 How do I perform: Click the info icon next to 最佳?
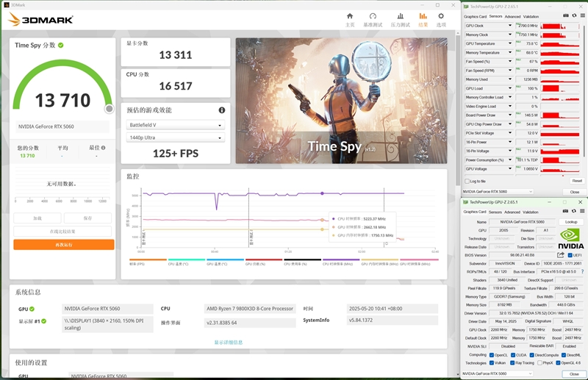point(103,148)
